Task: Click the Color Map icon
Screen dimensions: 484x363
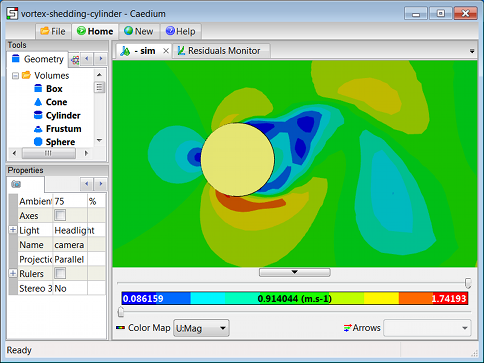Action: click(x=120, y=328)
